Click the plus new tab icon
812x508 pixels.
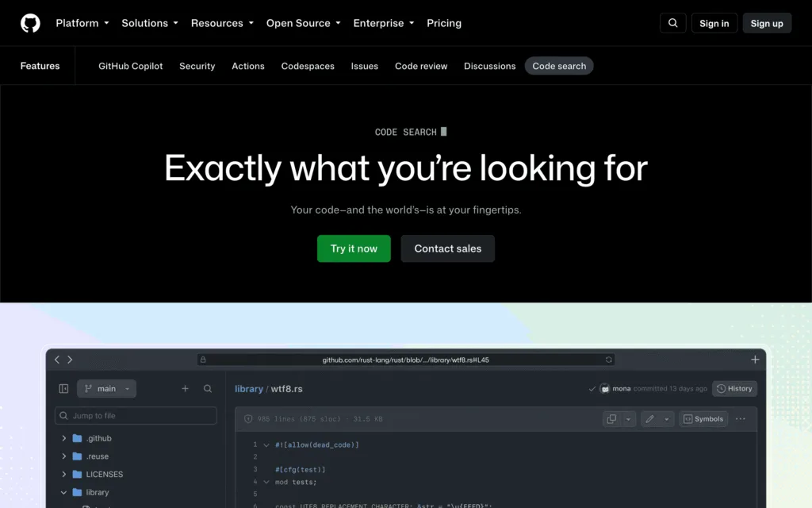[755, 360]
